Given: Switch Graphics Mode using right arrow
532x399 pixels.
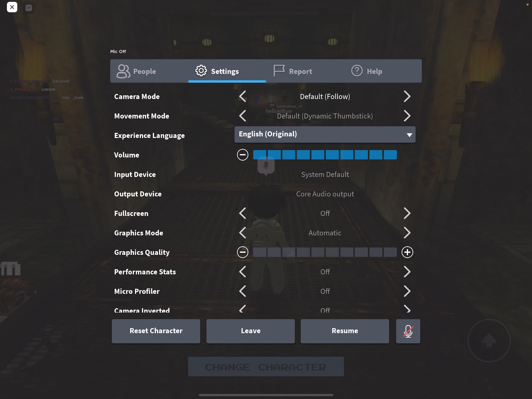Looking at the screenshot, I should coord(407,233).
